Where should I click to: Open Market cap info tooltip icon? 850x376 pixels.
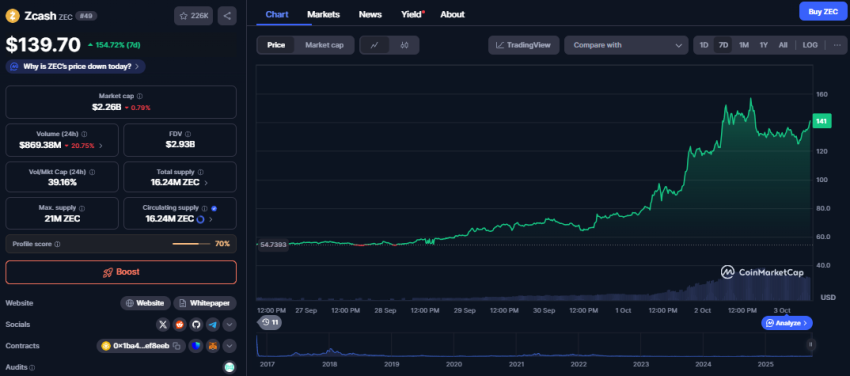click(x=140, y=96)
